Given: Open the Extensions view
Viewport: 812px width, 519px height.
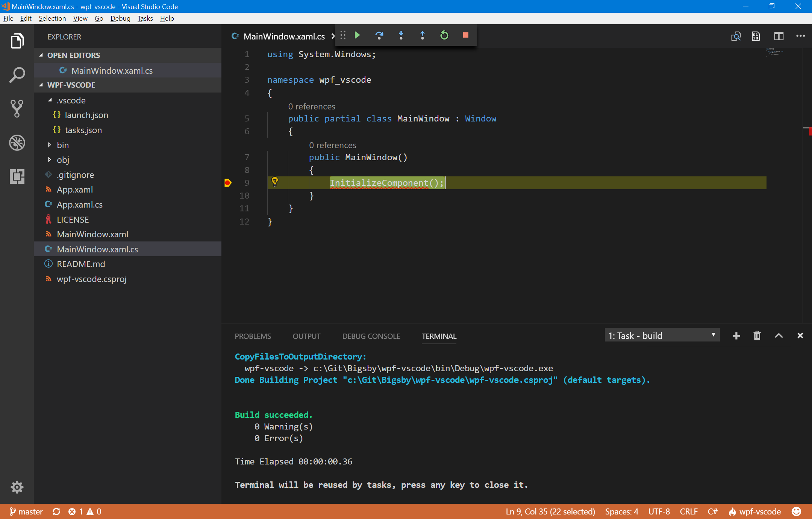Looking at the screenshot, I should pos(17,176).
